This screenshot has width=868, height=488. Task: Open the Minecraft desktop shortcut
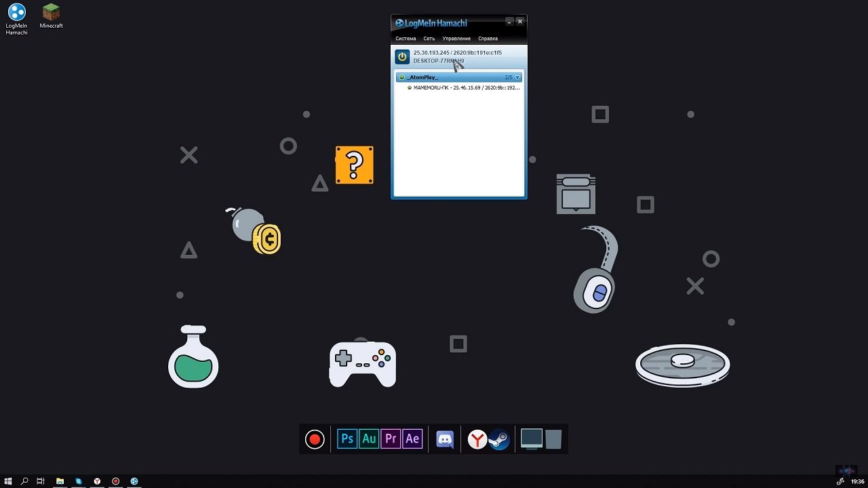pos(51,16)
